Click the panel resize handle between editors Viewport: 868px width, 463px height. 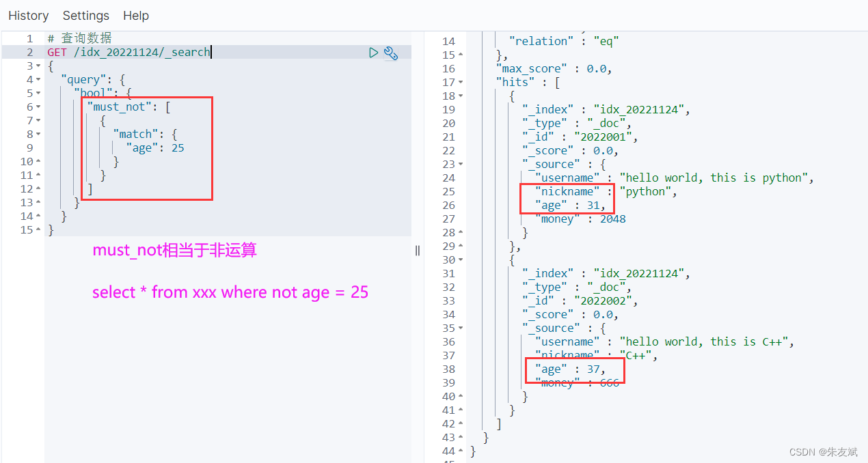418,251
